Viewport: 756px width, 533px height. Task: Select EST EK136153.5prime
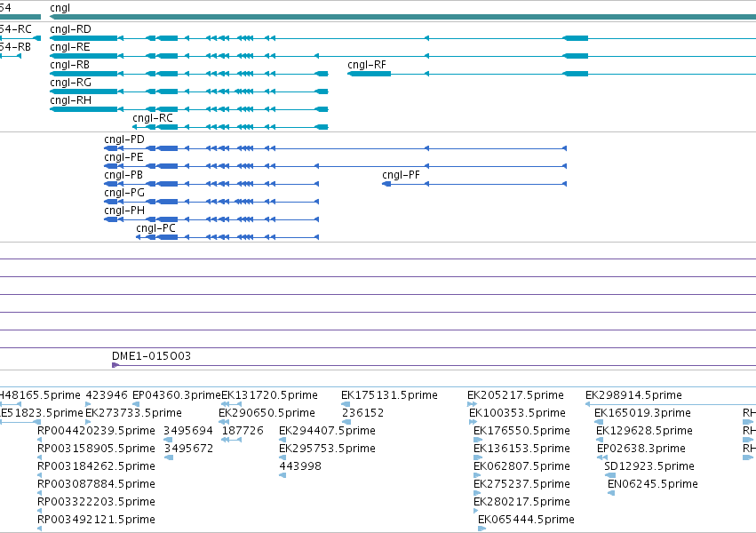[521, 449]
